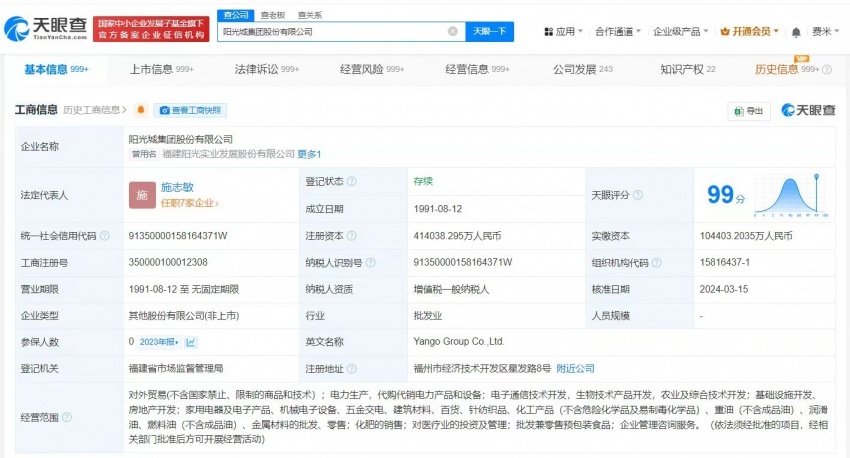Open the 上市信息 tab
Image resolution: width=850 pixels, height=458 pixels.
coord(162,69)
